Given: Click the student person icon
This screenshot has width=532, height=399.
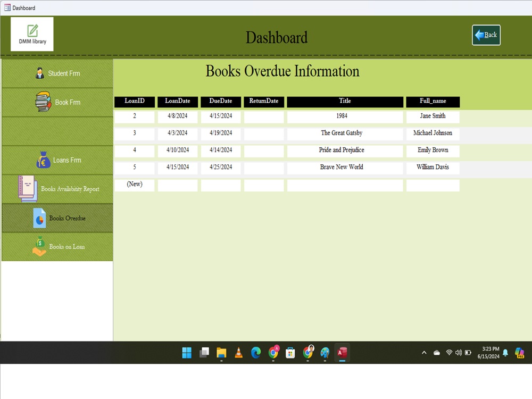Looking at the screenshot, I should coord(40,73).
